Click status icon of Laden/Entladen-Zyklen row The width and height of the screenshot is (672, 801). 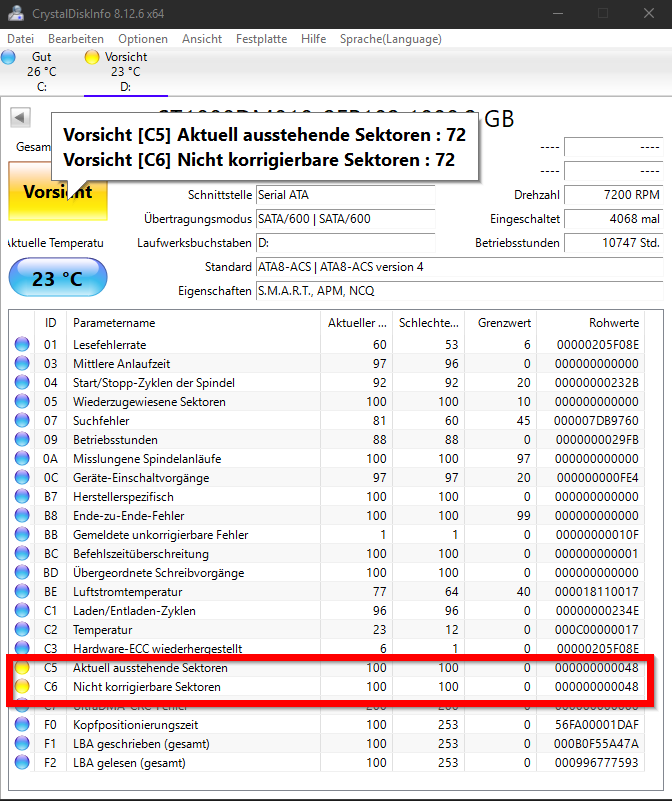[22, 610]
